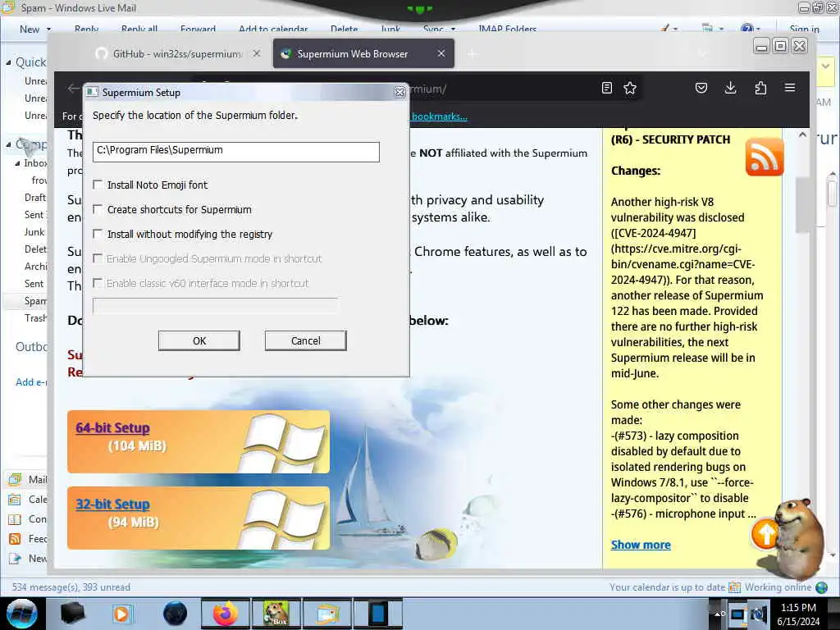Click the Supermium folder location field
Screen dimensions: 840x630
[x=235, y=152]
